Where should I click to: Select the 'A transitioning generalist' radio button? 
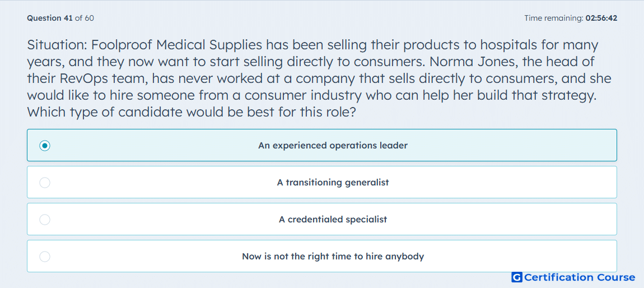pos(45,183)
